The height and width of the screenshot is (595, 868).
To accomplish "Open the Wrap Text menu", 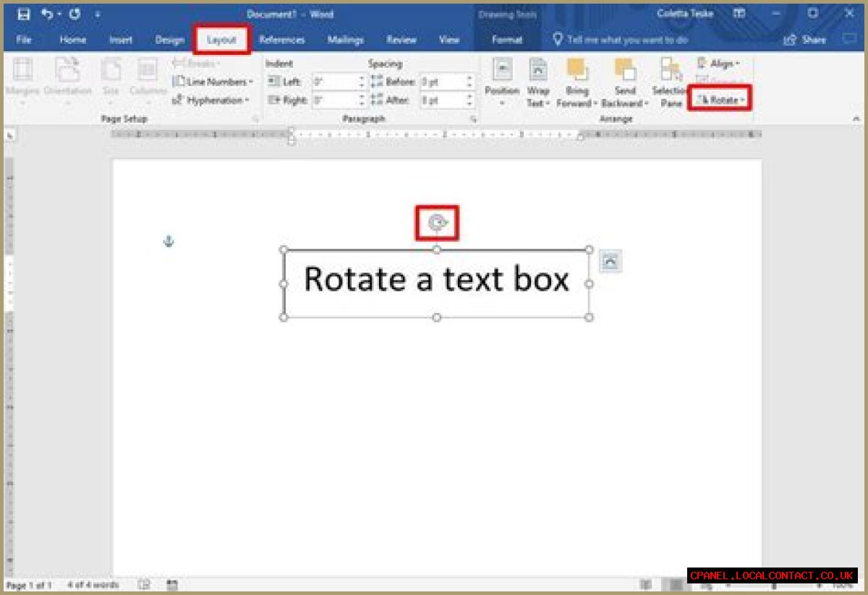I will click(537, 82).
